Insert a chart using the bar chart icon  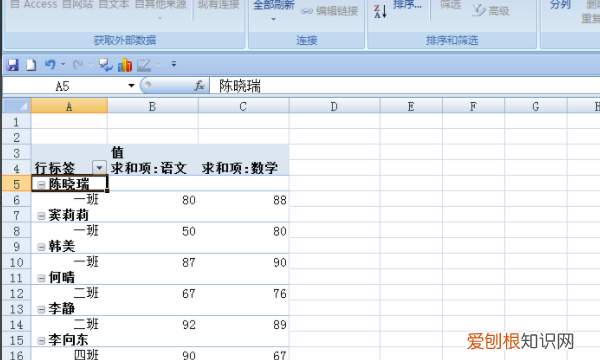point(125,65)
